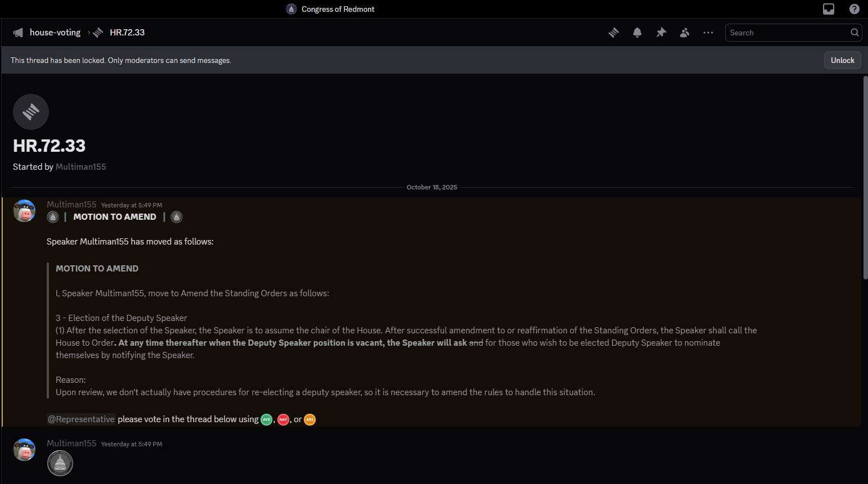Go back to house-voting channel

click(55, 33)
